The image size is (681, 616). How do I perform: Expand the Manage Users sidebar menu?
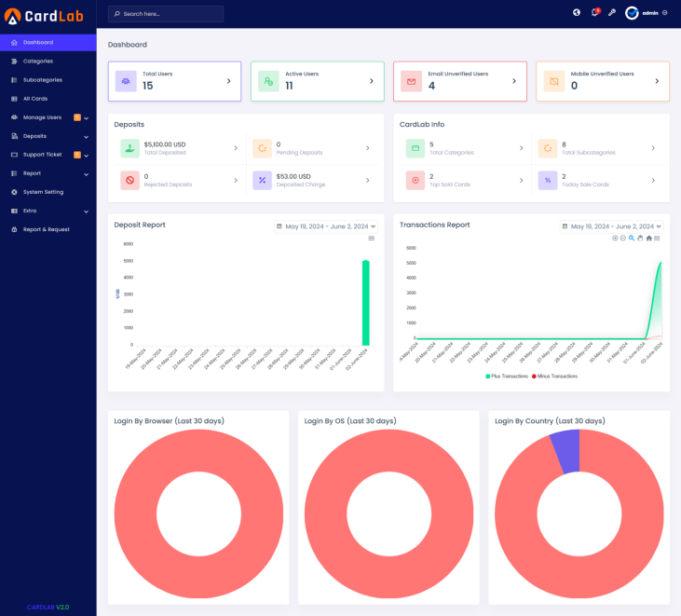tap(48, 117)
